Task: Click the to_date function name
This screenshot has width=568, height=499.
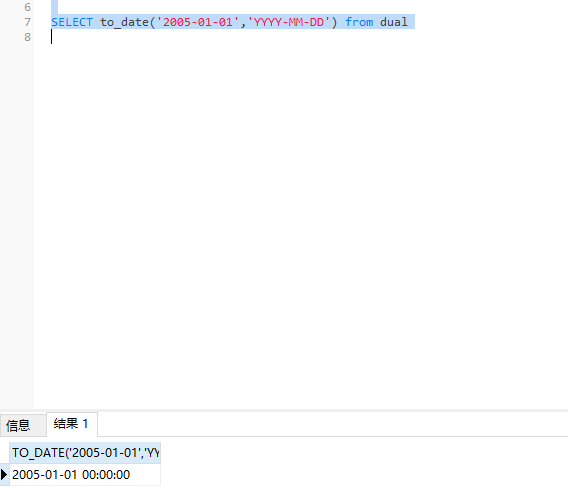Action: click(x=124, y=22)
